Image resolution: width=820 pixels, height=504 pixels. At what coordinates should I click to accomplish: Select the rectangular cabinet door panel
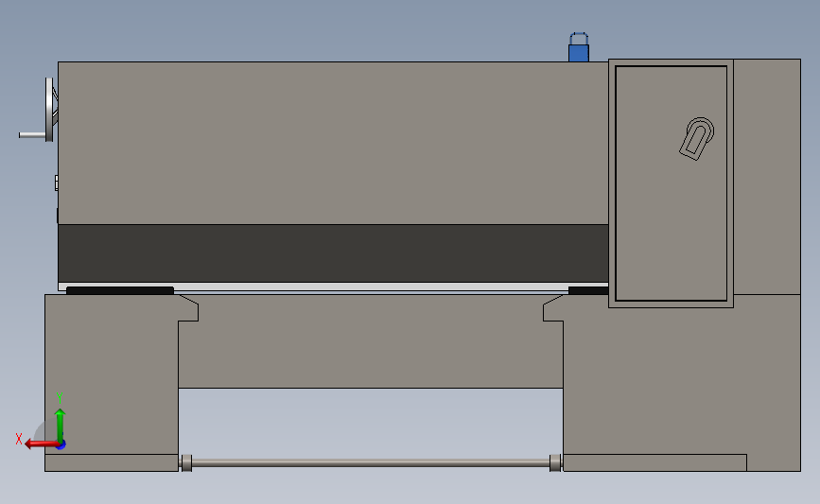671,183
